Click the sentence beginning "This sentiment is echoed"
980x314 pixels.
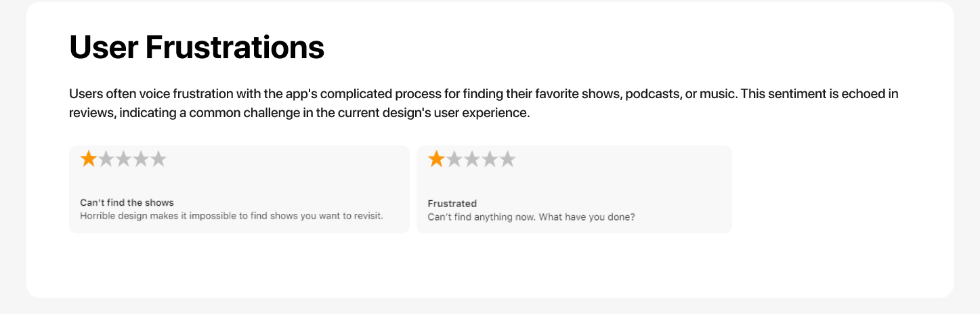click(819, 94)
